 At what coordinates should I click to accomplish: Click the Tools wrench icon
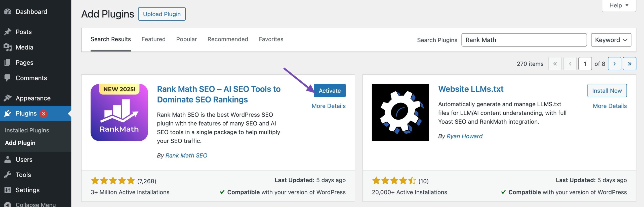click(8, 175)
